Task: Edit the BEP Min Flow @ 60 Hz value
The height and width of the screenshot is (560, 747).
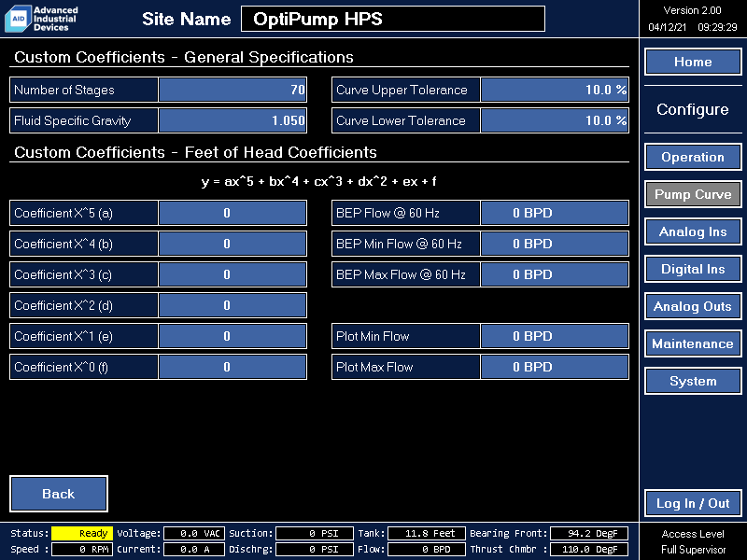Action: (555, 244)
